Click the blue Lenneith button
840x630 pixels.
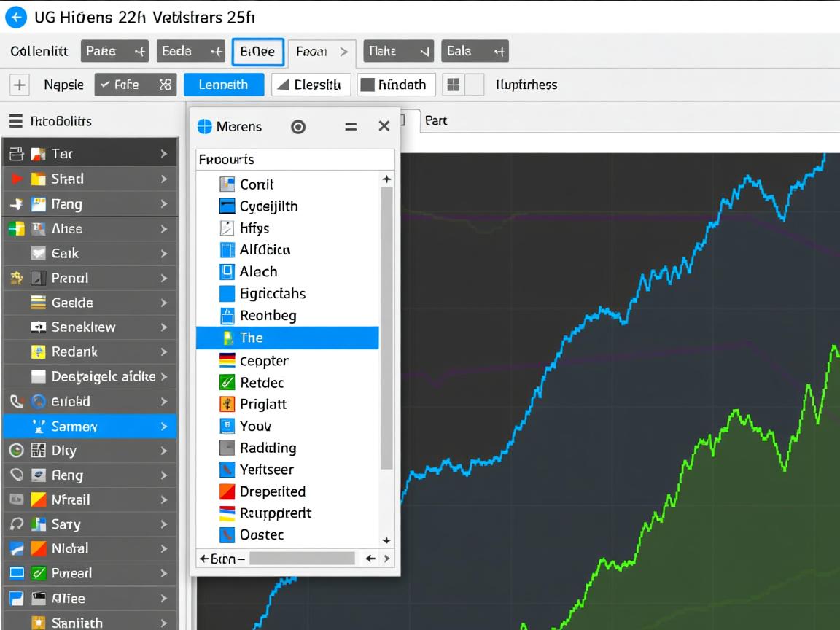point(223,85)
